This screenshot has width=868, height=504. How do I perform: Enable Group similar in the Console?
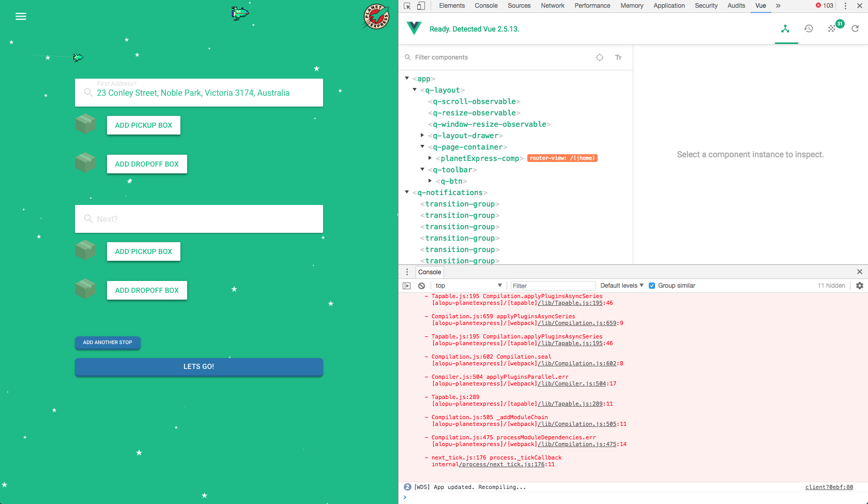tap(652, 285)
